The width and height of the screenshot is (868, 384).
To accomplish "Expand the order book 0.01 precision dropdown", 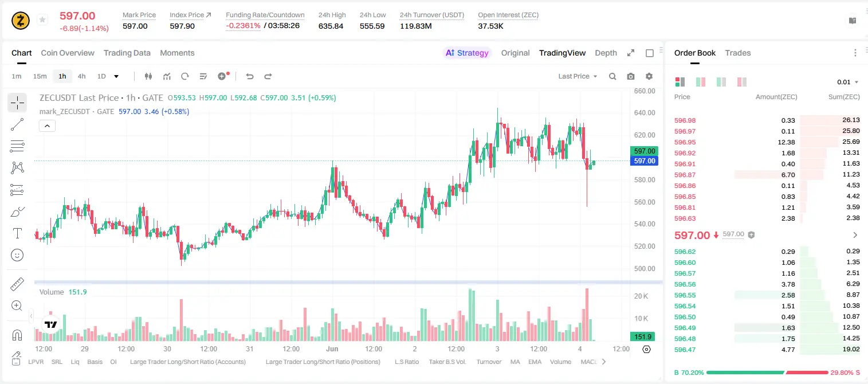I will point(848,82).
